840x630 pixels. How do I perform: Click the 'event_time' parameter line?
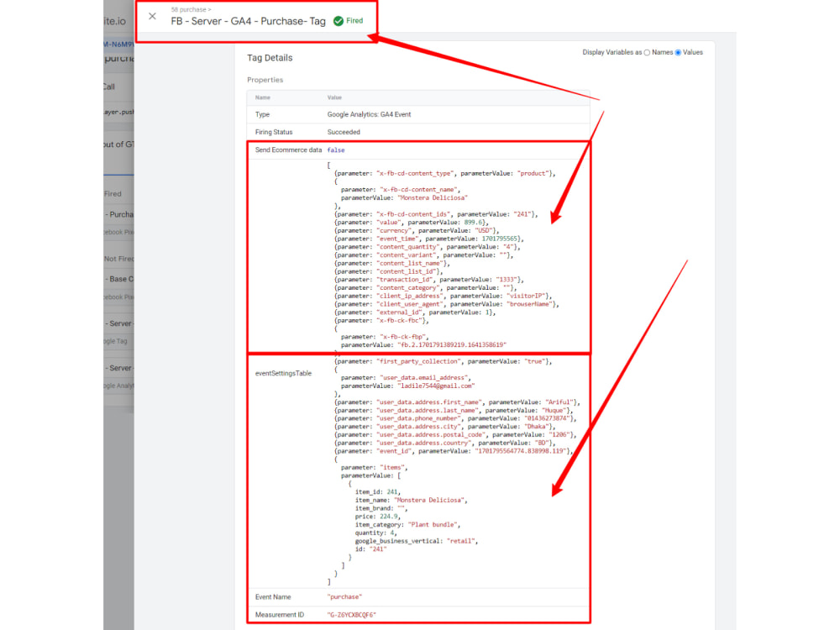click(x=428, y=239)
